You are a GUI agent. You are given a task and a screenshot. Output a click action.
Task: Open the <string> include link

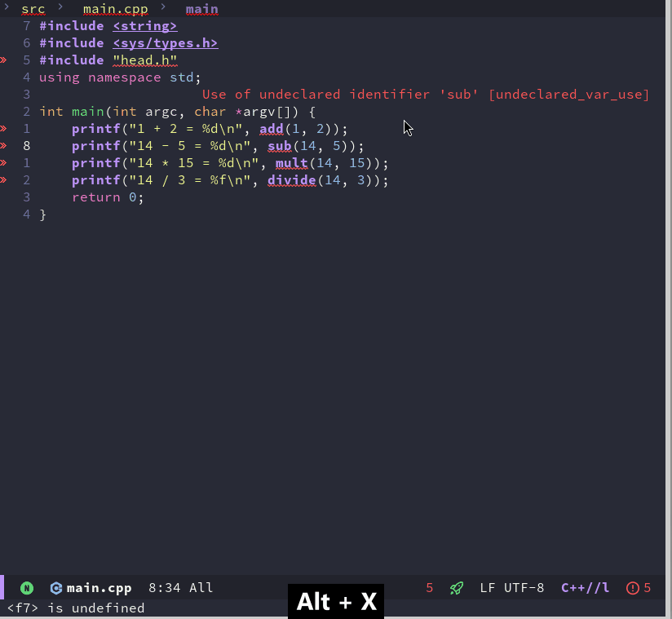[145, 26]
